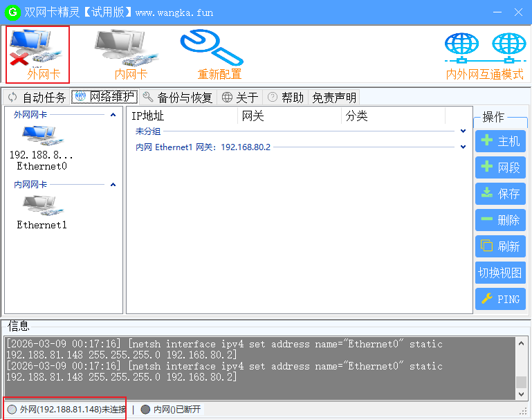532x420 pixels.
Task: Click the 主机 add host button
Action: point(500,141)
